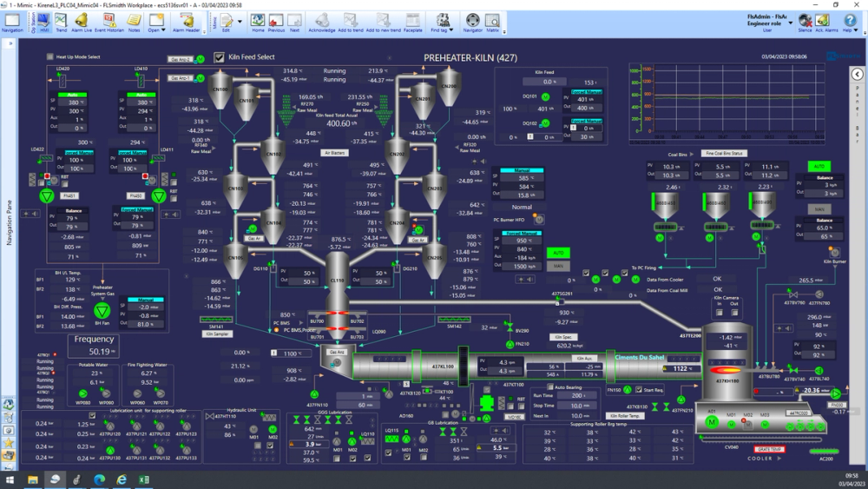Open the Event Historian icon
The height and width of the screenshot is (489, 868).
[109, 21]
